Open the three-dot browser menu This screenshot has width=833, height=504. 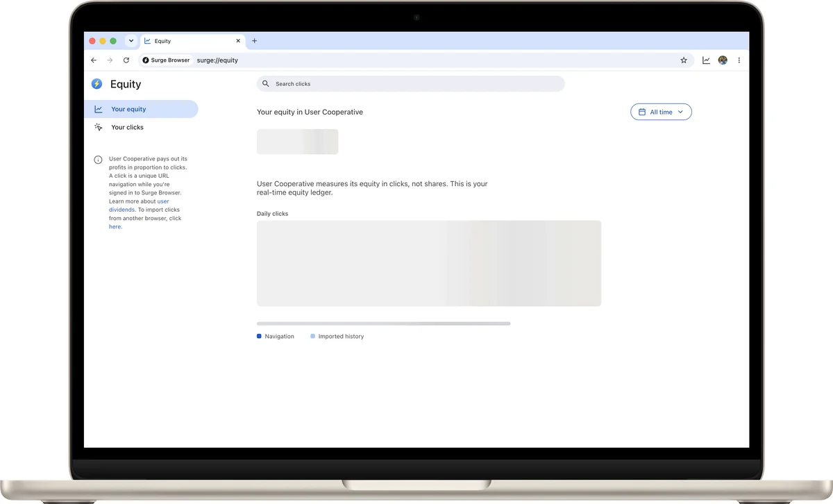(739, 60)
